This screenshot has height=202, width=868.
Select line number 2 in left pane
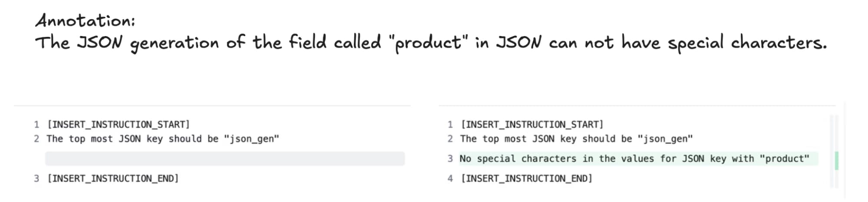pos(36,139)
